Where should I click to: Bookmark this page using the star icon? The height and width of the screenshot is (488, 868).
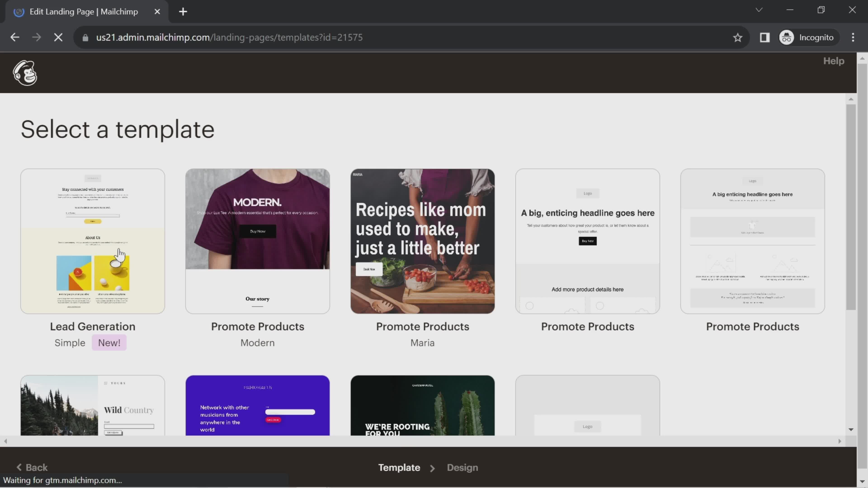click(738, 37)
